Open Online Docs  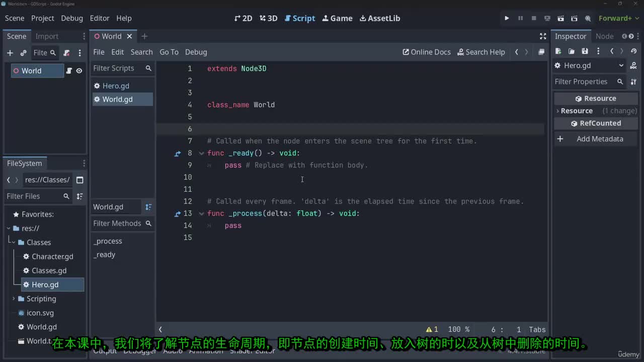pos(427,52)
